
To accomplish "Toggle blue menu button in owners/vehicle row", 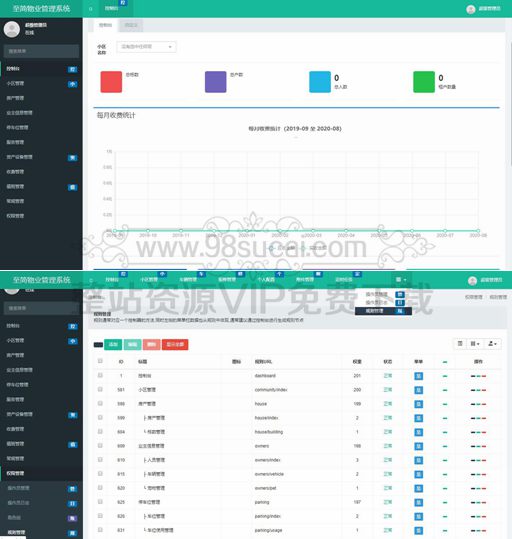I will pos(418,474).
